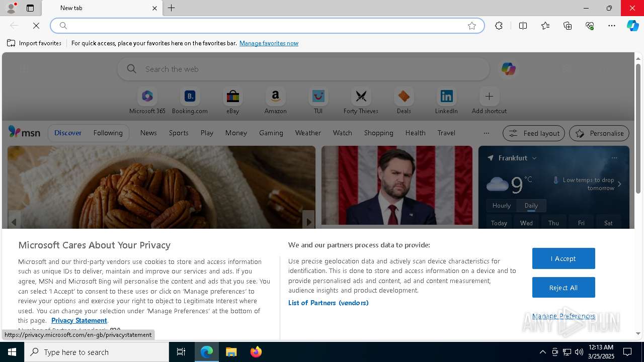This screenshot has height=362, width=644.
Task: Open the Travel category
Action: 446,133
